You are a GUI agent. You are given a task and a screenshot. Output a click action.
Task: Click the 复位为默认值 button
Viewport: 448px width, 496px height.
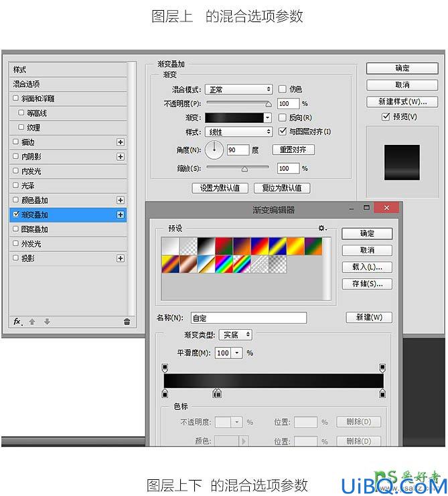[282, 188]
